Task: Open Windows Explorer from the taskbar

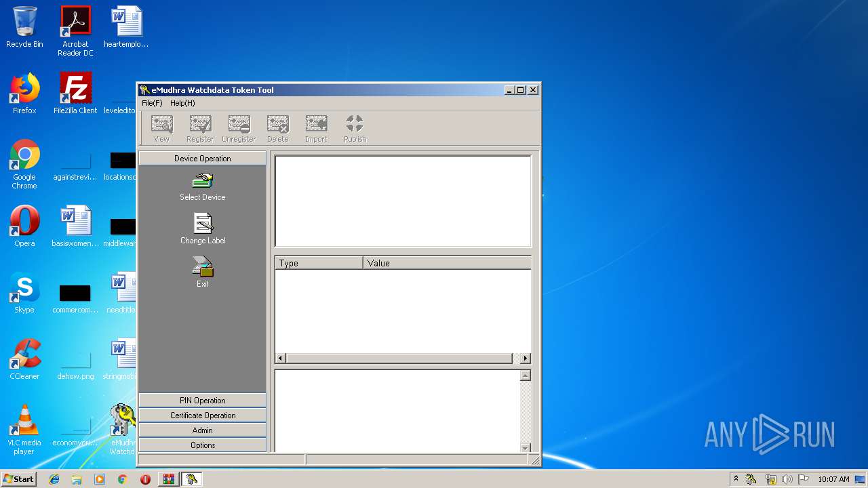Action: 77,479
